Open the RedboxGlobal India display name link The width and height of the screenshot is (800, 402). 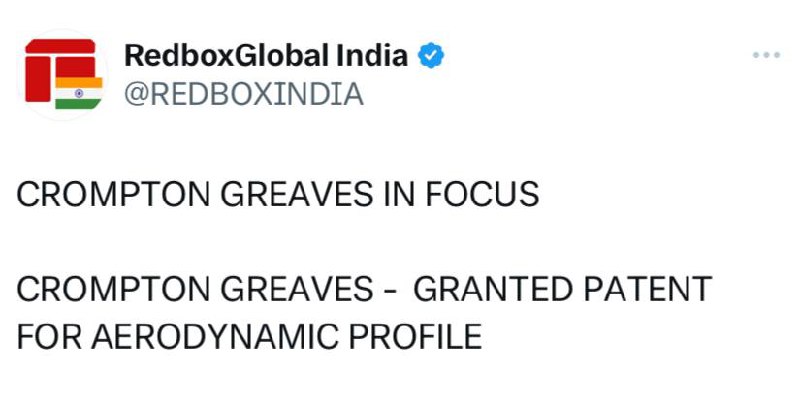pyautogui.click(x=266, y=55)
